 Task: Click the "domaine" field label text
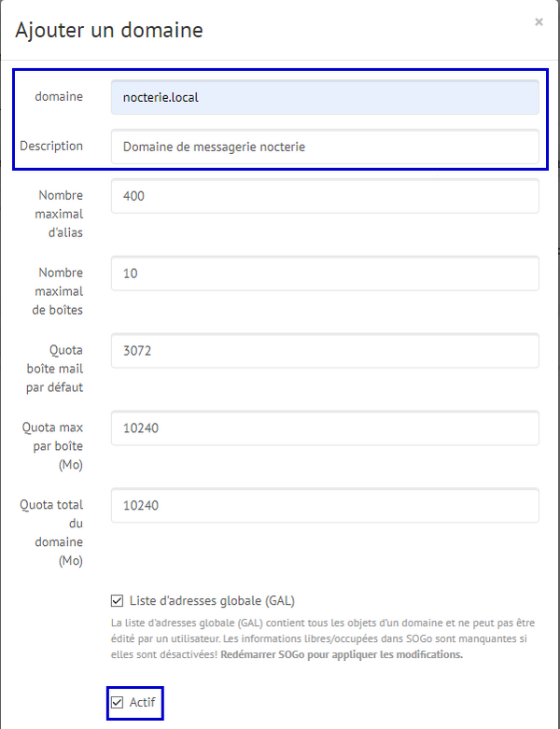59,97
